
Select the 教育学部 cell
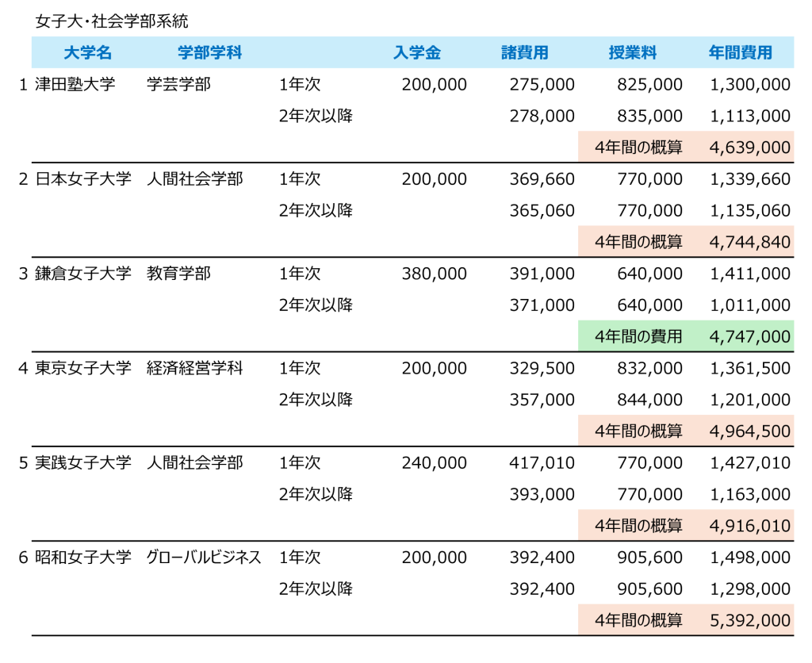point(178,273)
